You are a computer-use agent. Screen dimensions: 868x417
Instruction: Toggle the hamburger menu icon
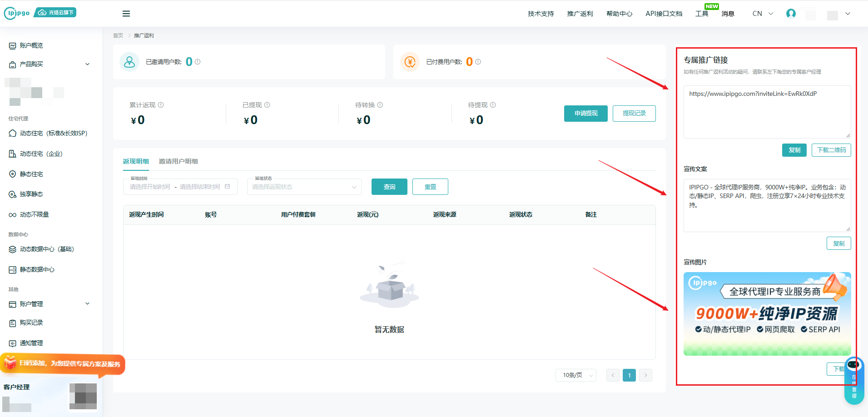pos(126,14)
